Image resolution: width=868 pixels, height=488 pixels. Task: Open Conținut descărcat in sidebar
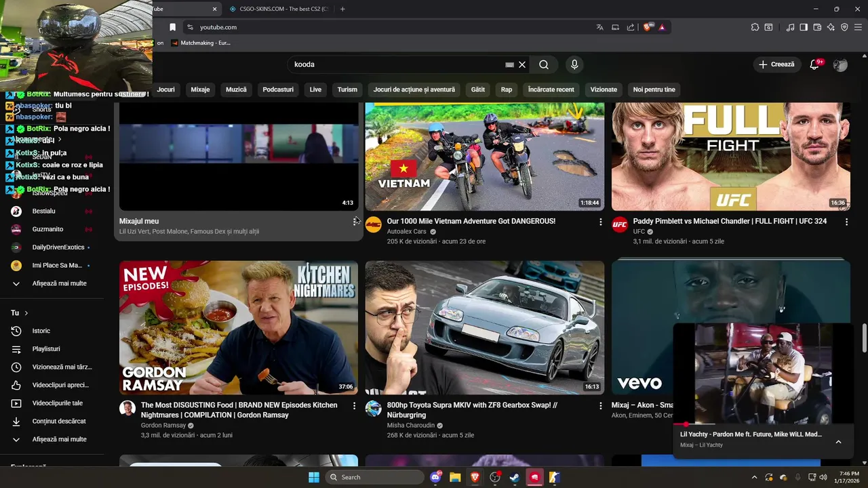[x=52, y=421]
